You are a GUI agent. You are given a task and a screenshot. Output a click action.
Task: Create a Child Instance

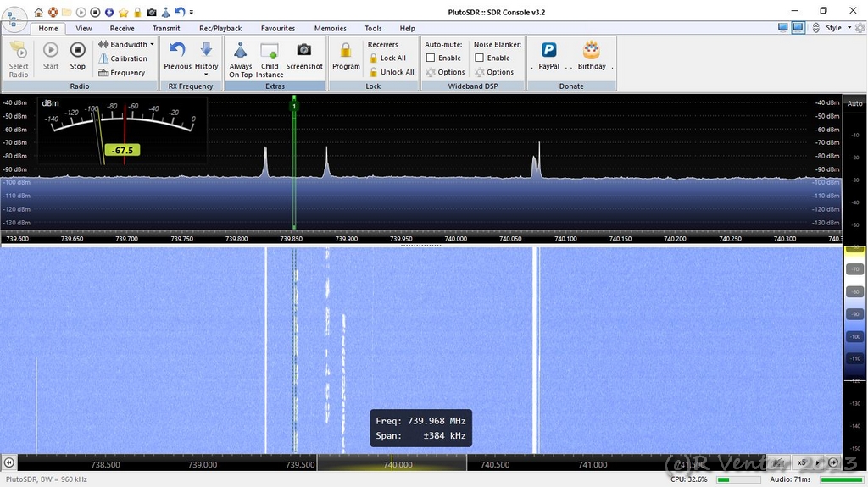270,60
